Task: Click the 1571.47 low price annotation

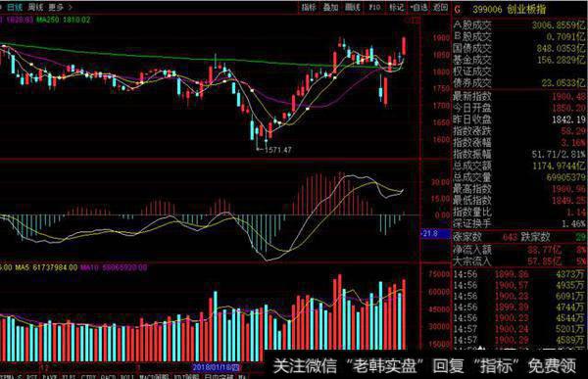Action: click(x=278, y=150)
